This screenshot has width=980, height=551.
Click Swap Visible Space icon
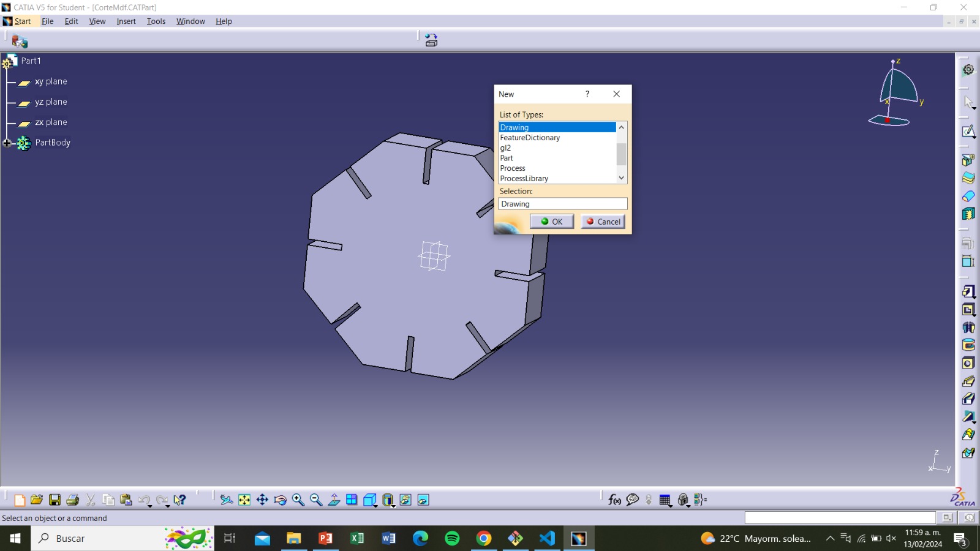(423, 500)
